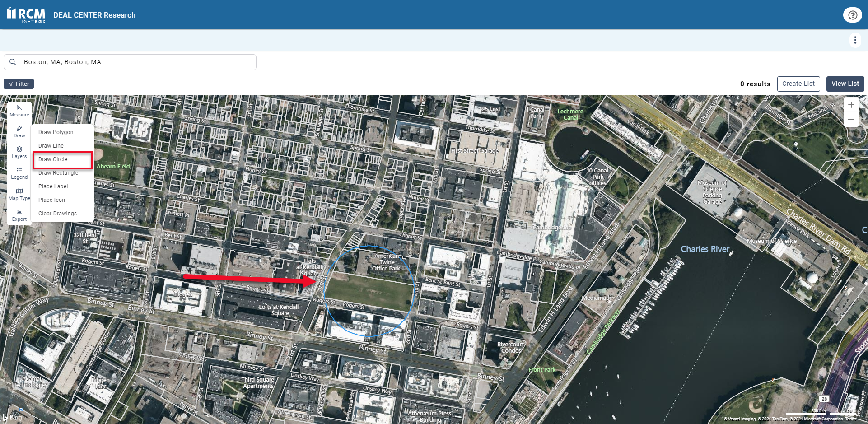Pick Place Label from draw menu

coord(53,186)
